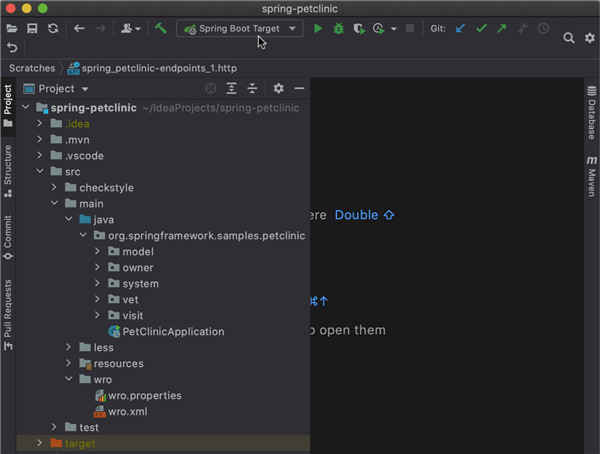600x454 pixels.
Task: Push commits with green Git arrow
Action: coord(501,28)
